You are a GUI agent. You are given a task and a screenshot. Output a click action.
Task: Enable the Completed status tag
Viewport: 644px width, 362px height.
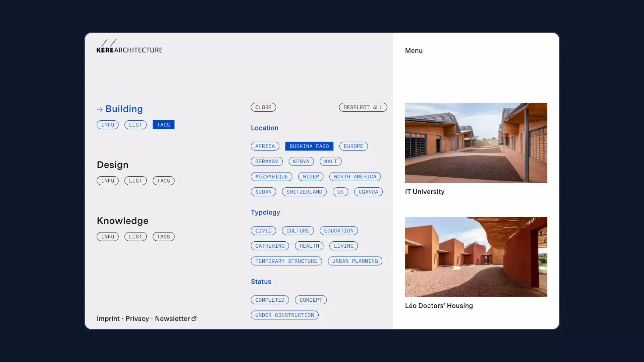click(270, 300)
